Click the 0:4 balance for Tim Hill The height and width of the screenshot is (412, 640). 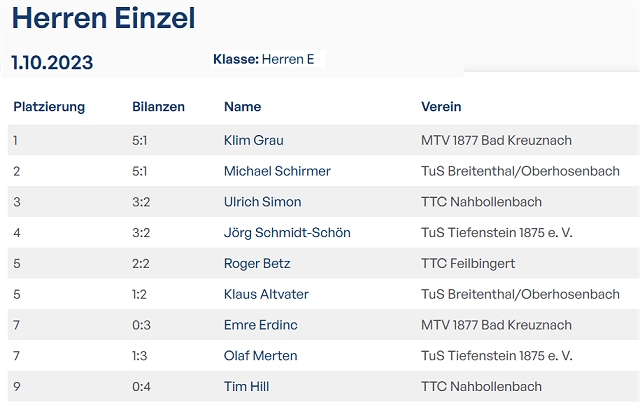141,387
